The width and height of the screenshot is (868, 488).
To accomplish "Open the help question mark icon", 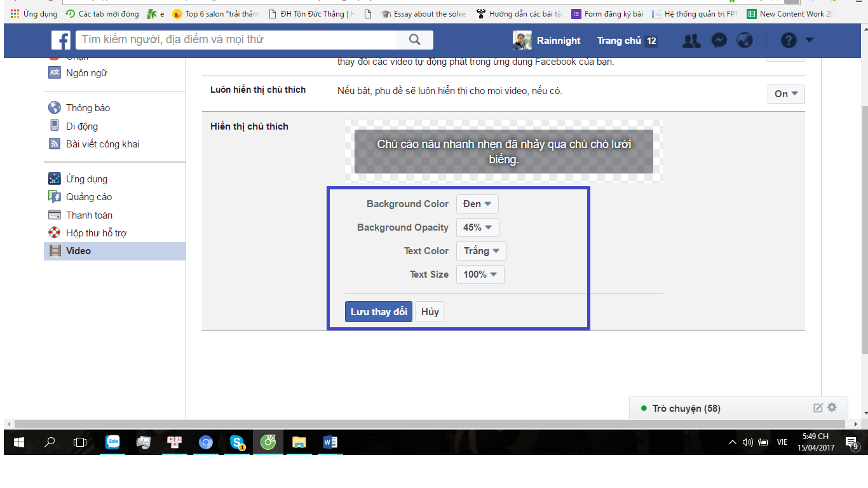I will click(x=789, y=41).
